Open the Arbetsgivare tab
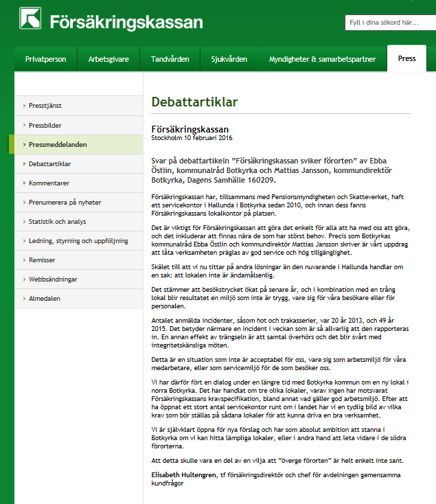Screen dimensions: 436x504 point(108,59)
